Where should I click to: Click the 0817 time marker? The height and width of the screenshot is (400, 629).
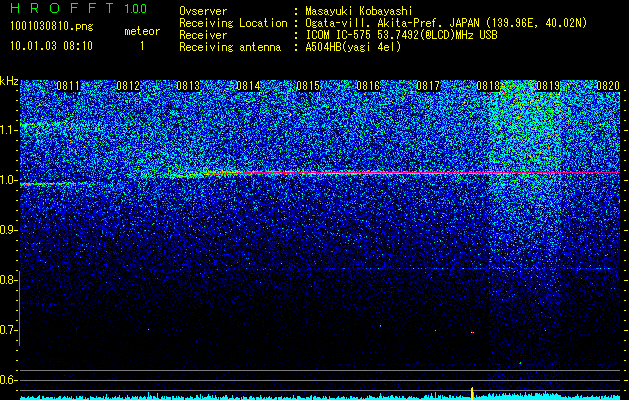tap(428, 86)
